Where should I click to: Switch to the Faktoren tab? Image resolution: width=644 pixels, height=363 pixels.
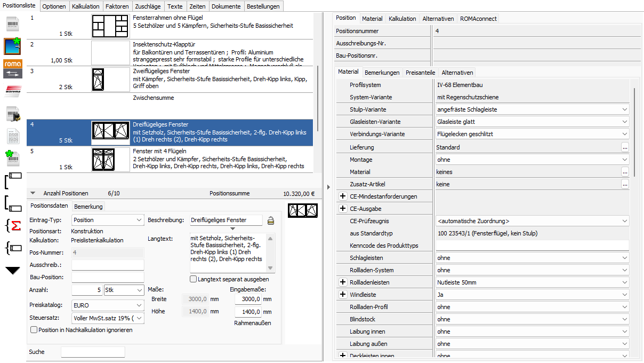pyautogui.click(x=117, y=6)
